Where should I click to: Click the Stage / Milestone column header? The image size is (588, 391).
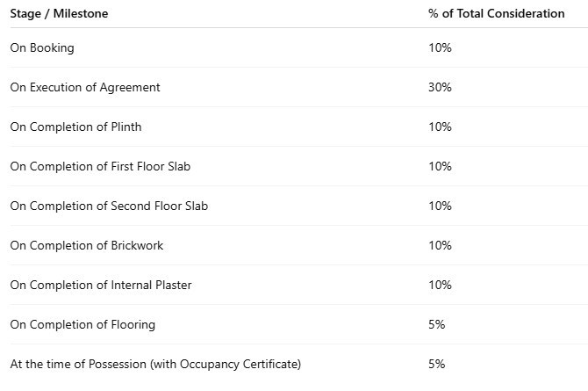pos(59,14)
